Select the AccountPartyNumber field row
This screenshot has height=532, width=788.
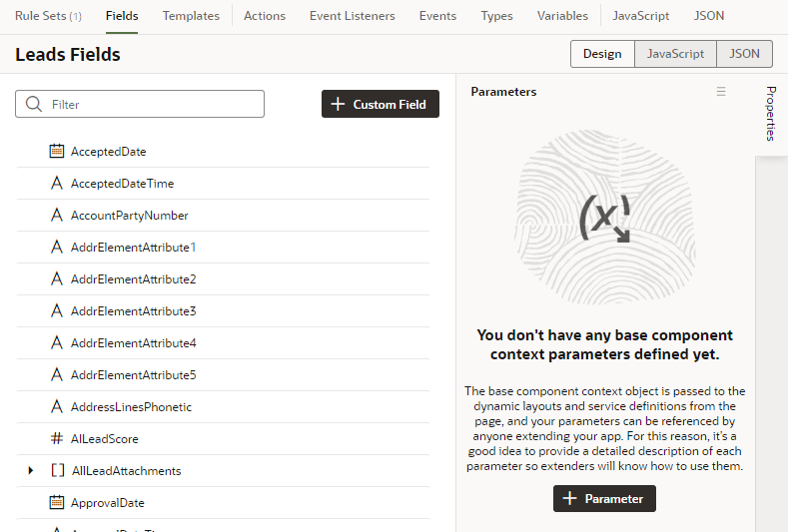(x=223, y=215)
